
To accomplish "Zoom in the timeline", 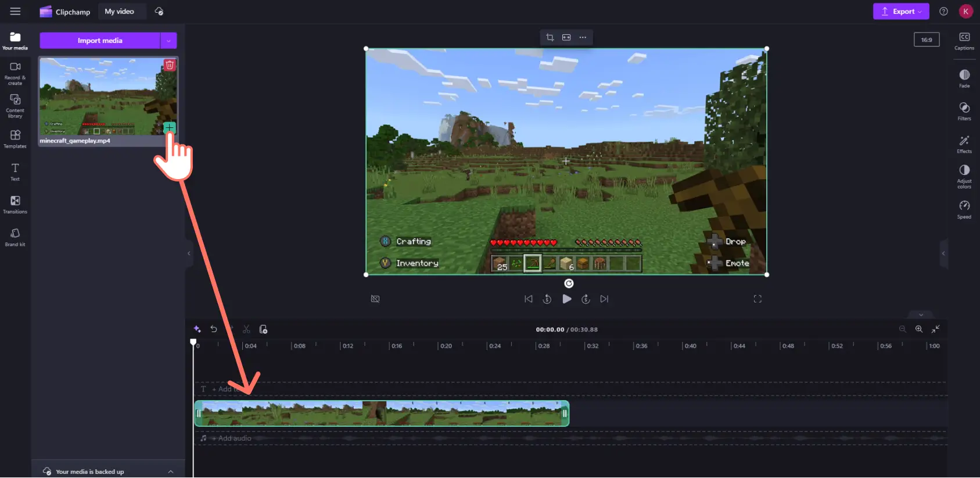I will click(x=919, y=329).
